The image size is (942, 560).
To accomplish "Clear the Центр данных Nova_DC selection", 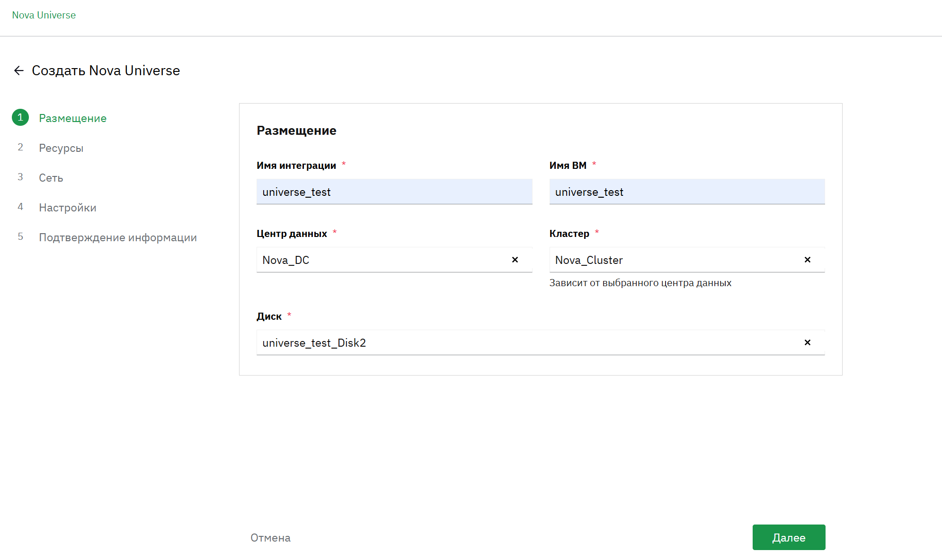I will click(515, 260).
